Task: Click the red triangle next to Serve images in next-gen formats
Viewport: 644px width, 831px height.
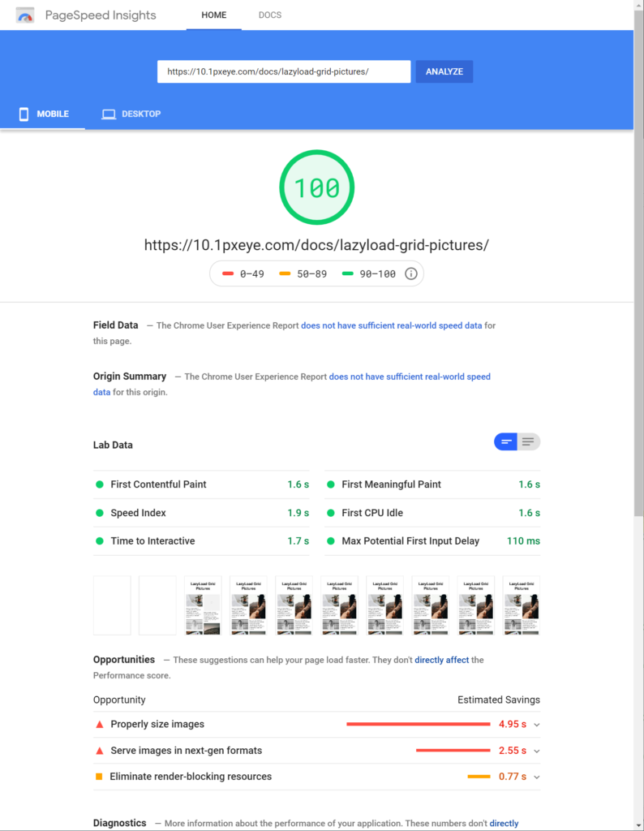Action: [x=100, y=751]
